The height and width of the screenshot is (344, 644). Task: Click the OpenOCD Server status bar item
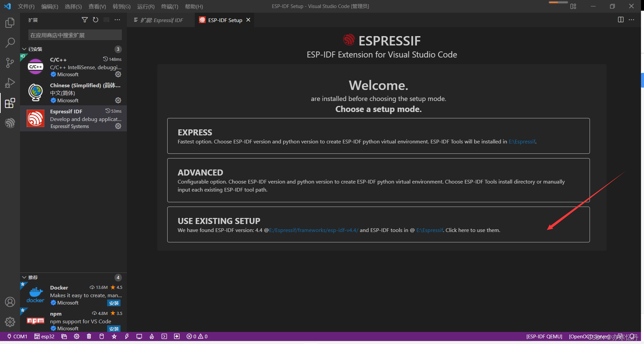[x=590, y=336]
